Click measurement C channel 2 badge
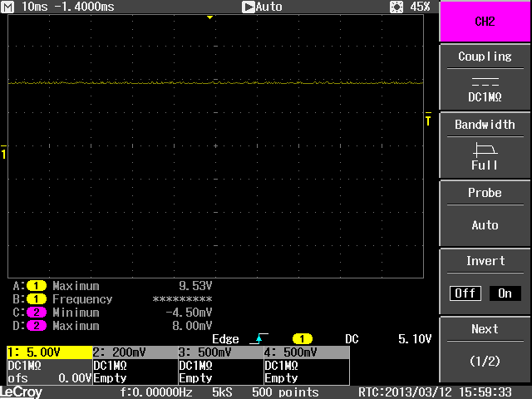 37,313
